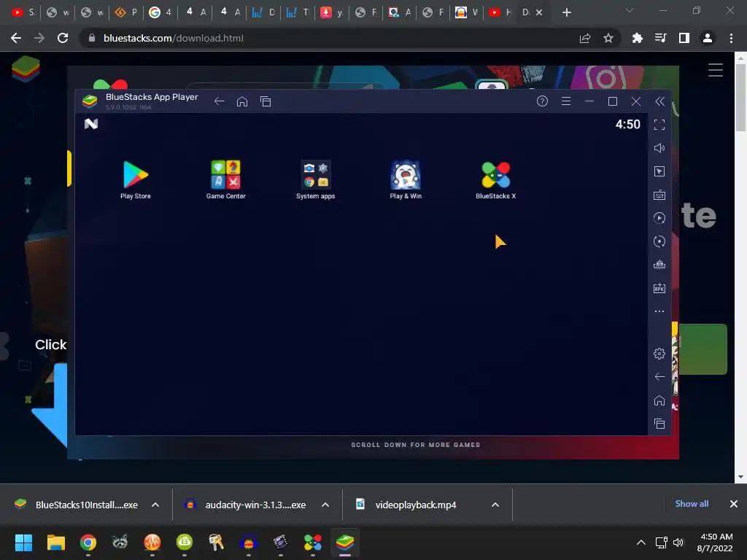Go back in browser
Image resolution: width=747 pixels, height=560 pixels.
click(16, 38)
